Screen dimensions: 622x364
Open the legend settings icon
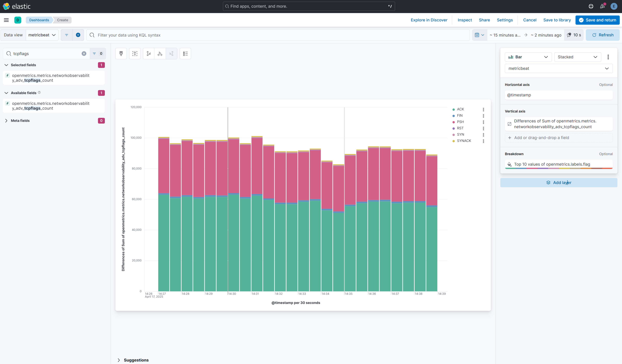tap(185, 54)
